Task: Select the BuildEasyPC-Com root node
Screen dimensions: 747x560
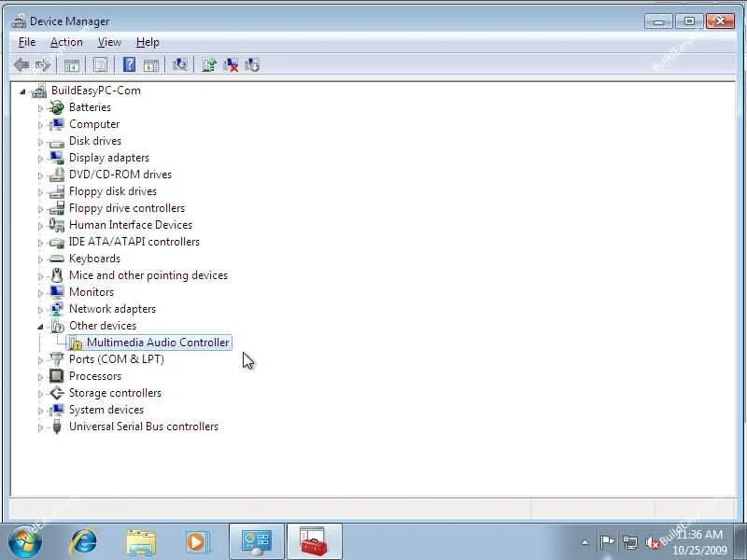Action: (97, 90)
